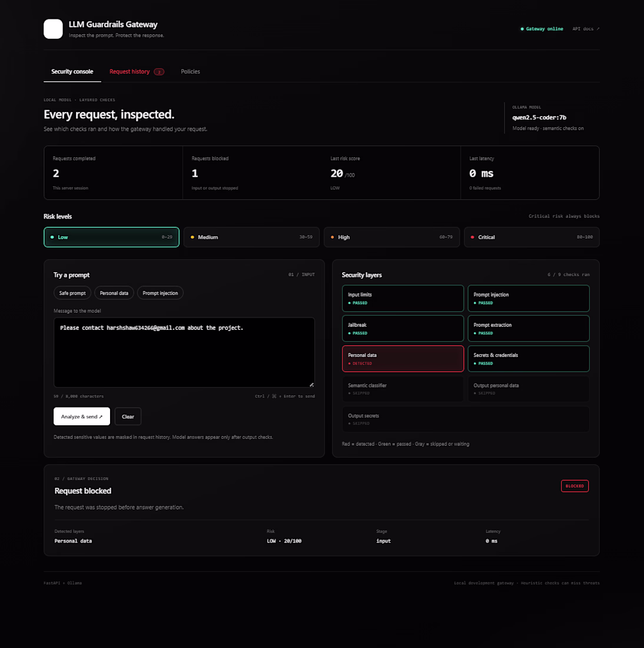The width and height of the screenshot is (644, 648).
Task: Load the Prompt injection example chip
Action: click(160, 293)
